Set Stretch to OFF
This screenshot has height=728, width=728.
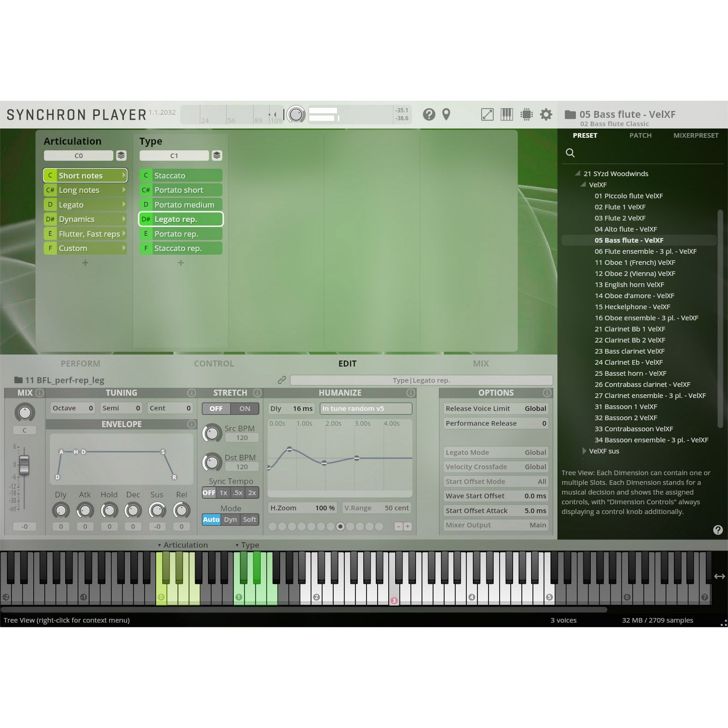tap(216, 409)
